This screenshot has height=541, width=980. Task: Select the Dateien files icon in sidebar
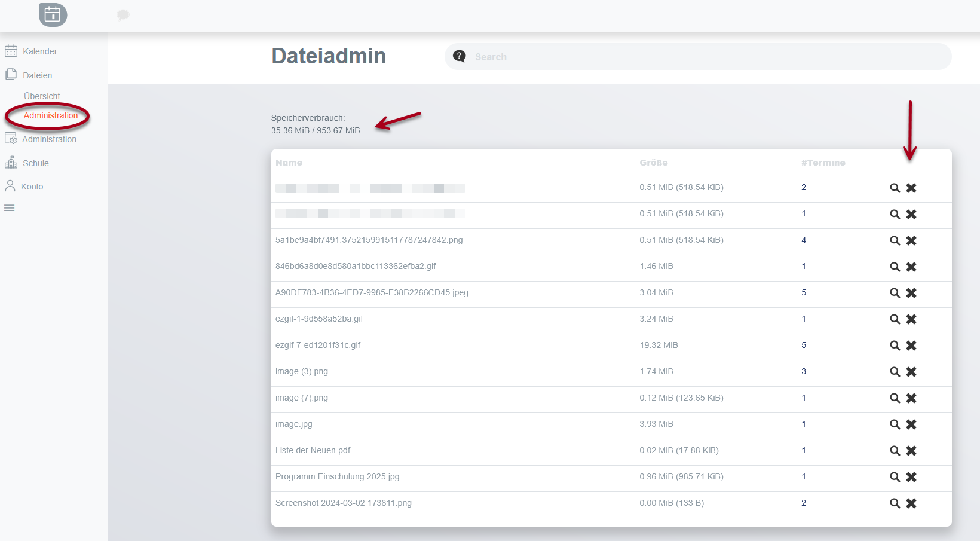[x=11, y=74]
